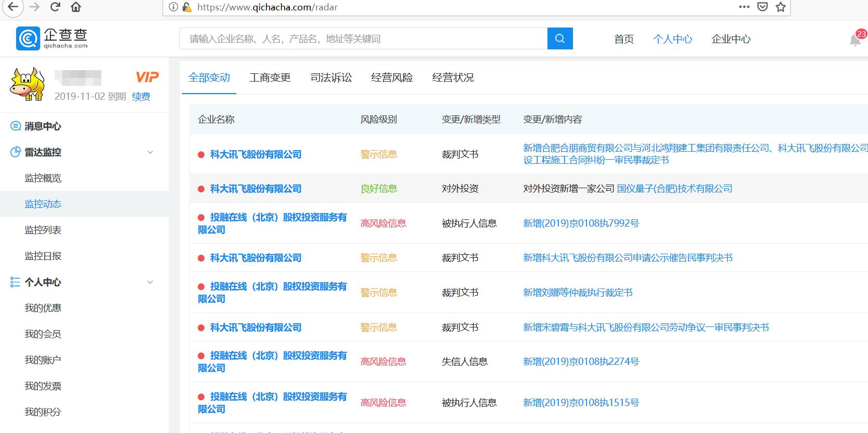The height and width of the screenshot is (433, 868).
Task: Open 新增(2019)京0108执7992号 link
Action: (581, 224)
